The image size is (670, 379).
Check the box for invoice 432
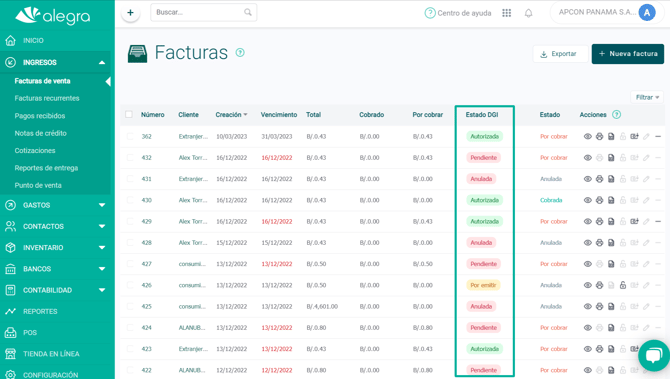130,158
